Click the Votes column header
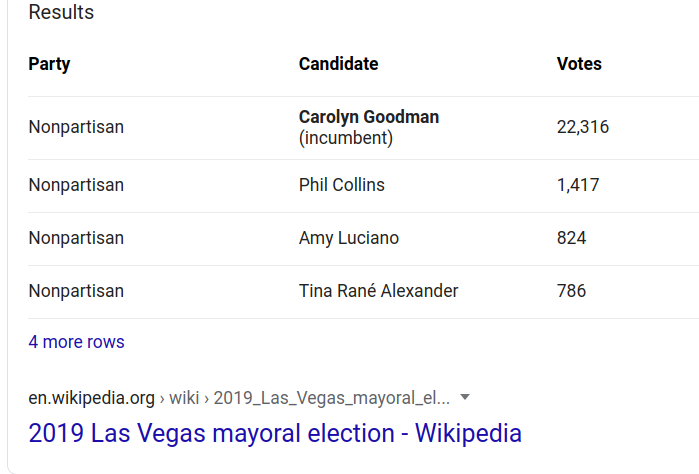The width and height of the screenshot is (699, 474). pos(579,64)
